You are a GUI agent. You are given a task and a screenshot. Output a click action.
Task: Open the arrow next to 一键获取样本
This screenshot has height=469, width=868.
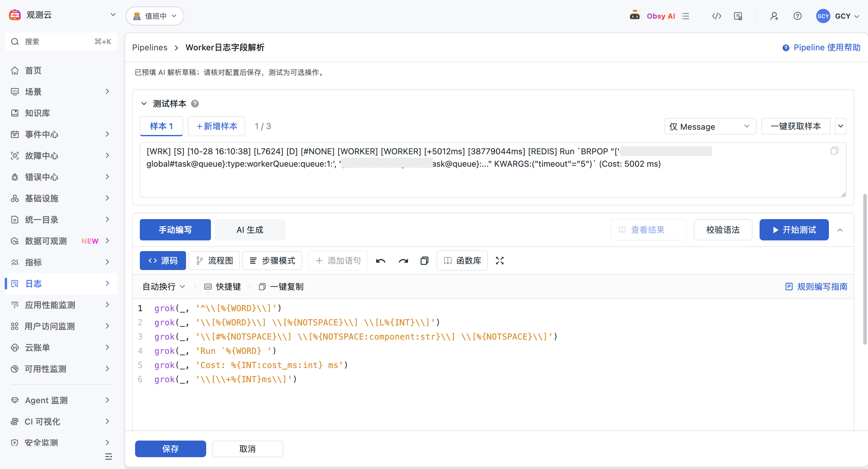click(x=840, y=126)
